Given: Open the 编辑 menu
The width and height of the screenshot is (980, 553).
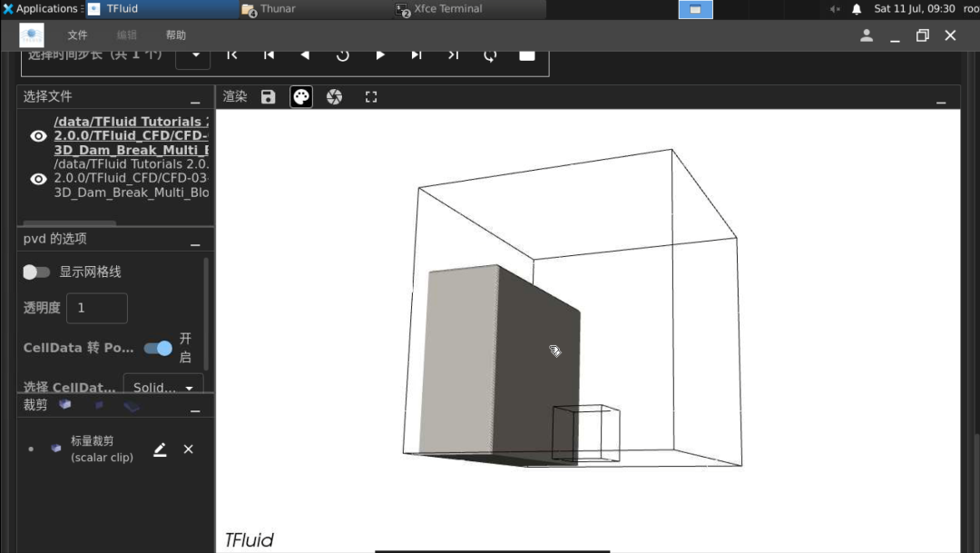Looking at the screenshot, I should click(127, 35).
